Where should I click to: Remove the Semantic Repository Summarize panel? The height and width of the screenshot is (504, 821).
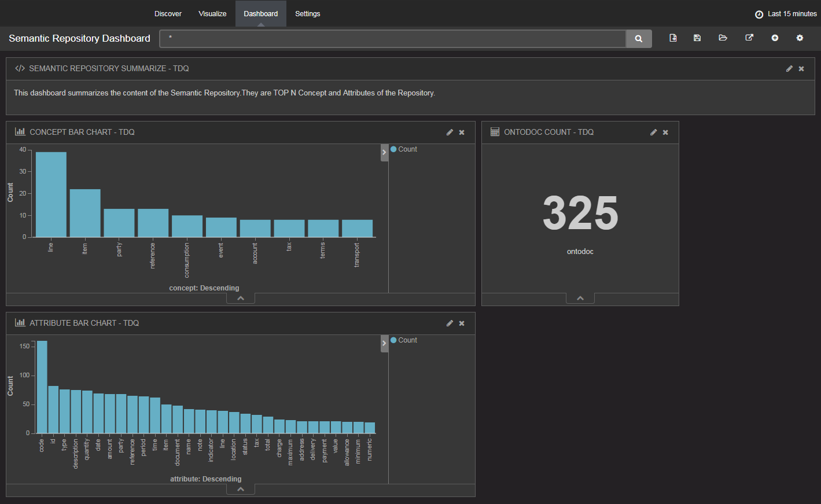(801, 69)
